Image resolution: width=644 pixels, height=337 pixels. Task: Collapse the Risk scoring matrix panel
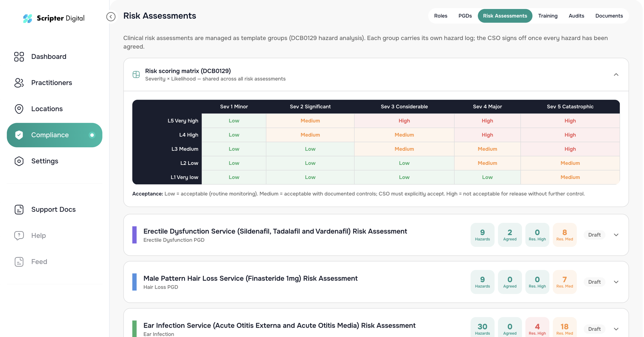tap(616, 75)
